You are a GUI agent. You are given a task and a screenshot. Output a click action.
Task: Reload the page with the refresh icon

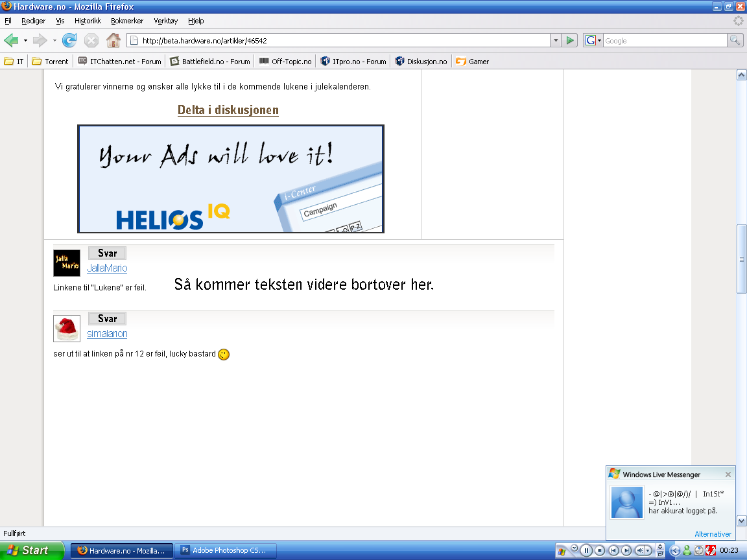coord(69,40)
